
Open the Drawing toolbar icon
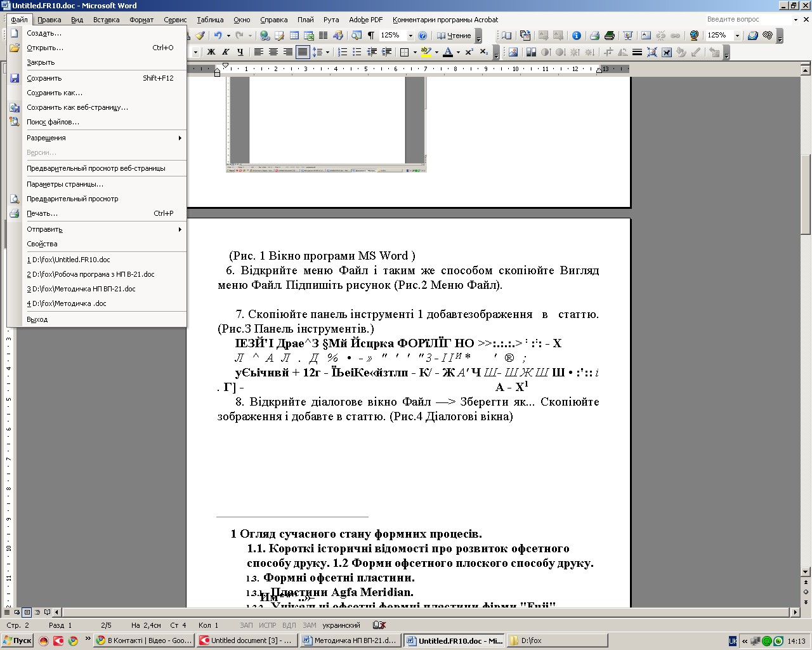337,36
